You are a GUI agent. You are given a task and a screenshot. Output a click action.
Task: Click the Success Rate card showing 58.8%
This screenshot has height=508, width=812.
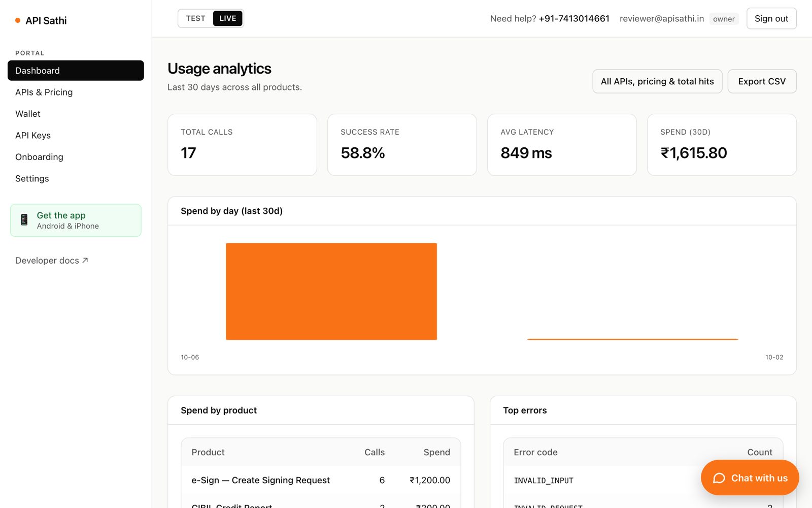coord(402,145)
